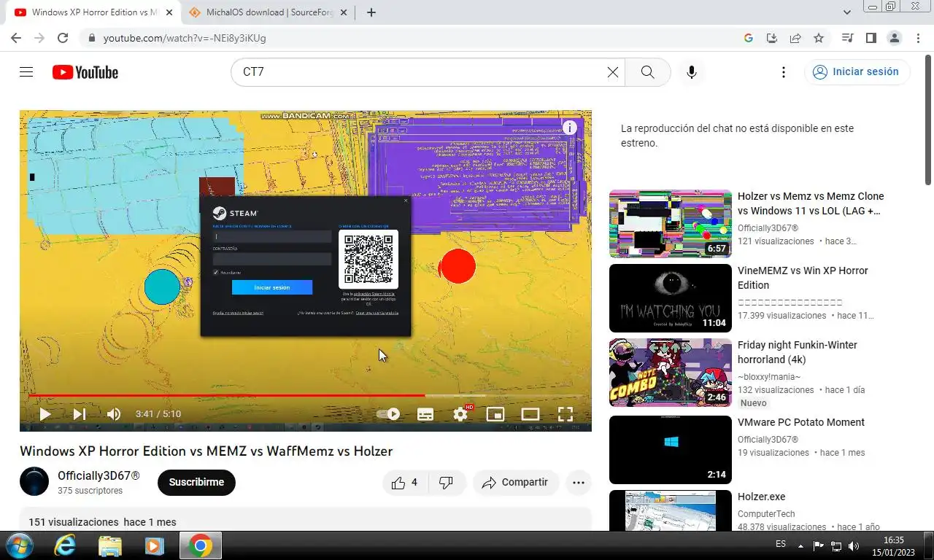Viewport: 934px width, 560px height.
Task: Open the Chrome three-dot menu
Action: click(x=917, y=38)
